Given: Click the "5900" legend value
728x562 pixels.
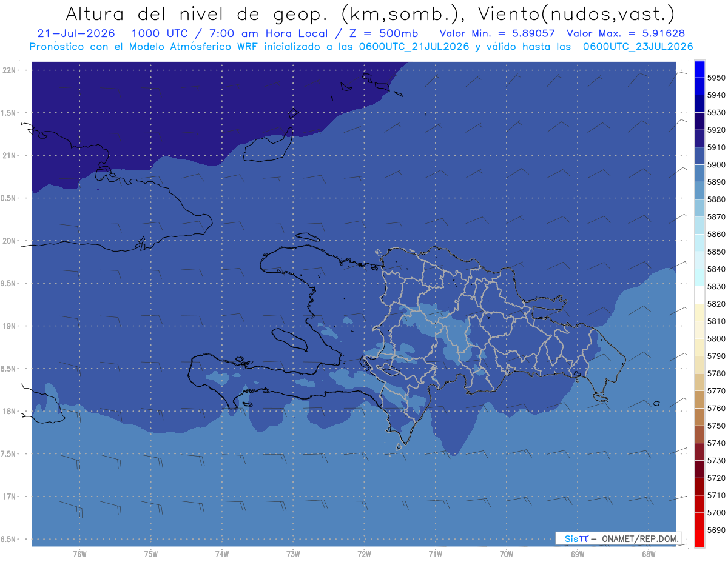Looking at the screenshot, I should pyautogui.click(x=716, y=165).
